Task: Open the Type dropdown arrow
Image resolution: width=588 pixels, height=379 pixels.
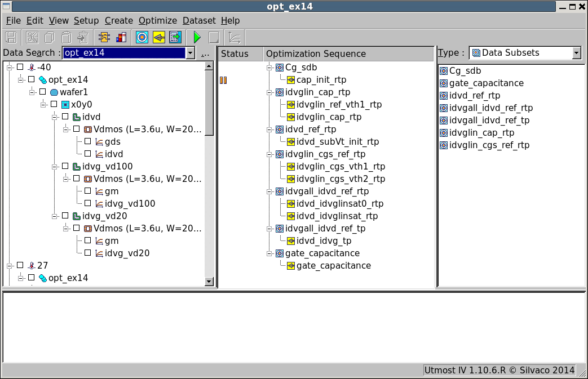Action: (x=577, y=53)
